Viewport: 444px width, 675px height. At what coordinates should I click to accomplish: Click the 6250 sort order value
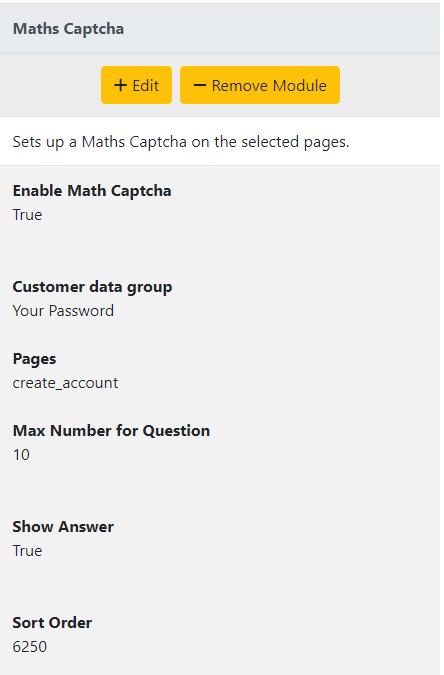[30, 647]
